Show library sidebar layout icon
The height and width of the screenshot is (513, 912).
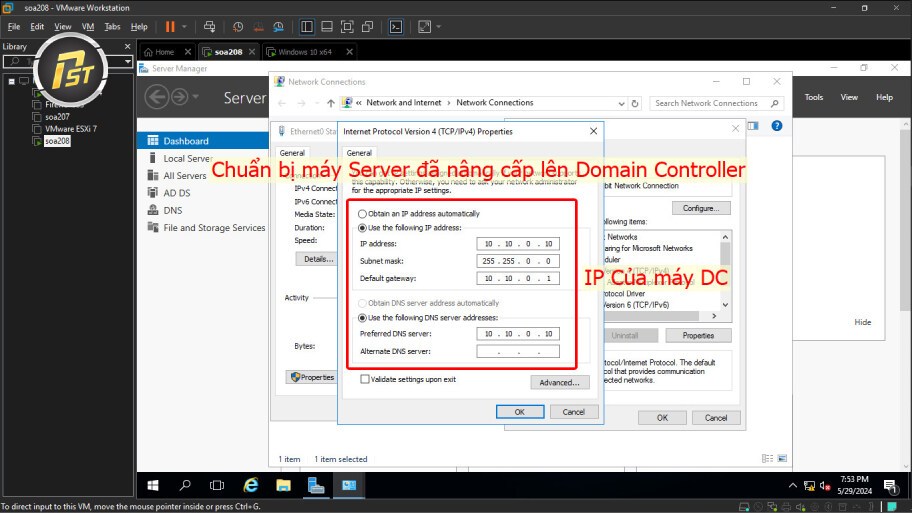click(x=307, y=27)
